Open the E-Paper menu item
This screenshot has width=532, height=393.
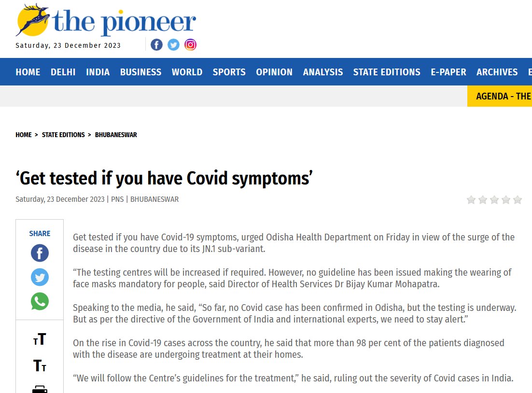pos(448,72)
